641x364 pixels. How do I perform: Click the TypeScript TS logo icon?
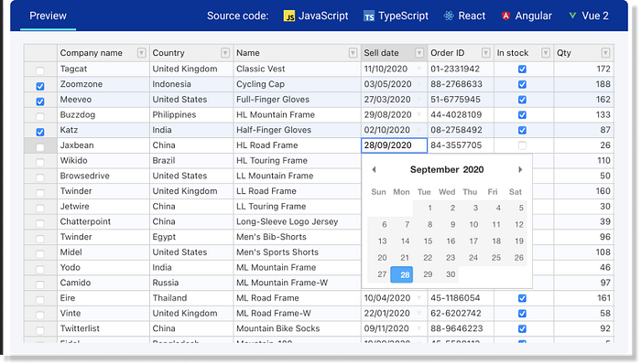tap(369, 16)
